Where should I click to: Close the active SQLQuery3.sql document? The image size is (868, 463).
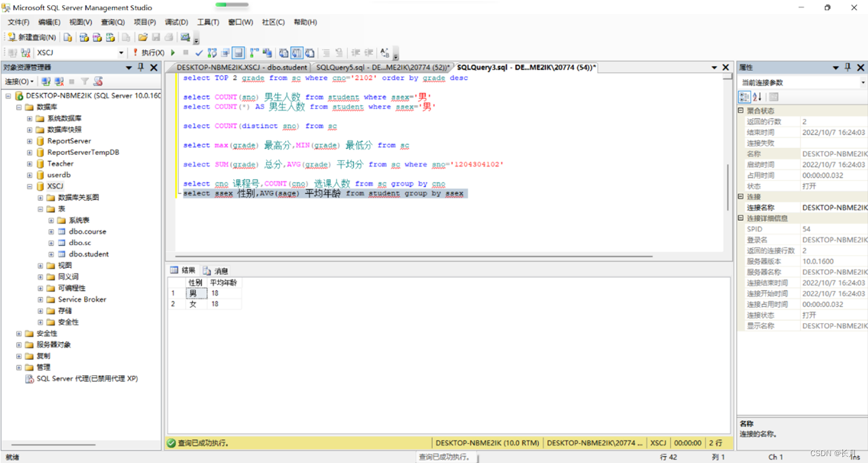(x=726, y=67)
